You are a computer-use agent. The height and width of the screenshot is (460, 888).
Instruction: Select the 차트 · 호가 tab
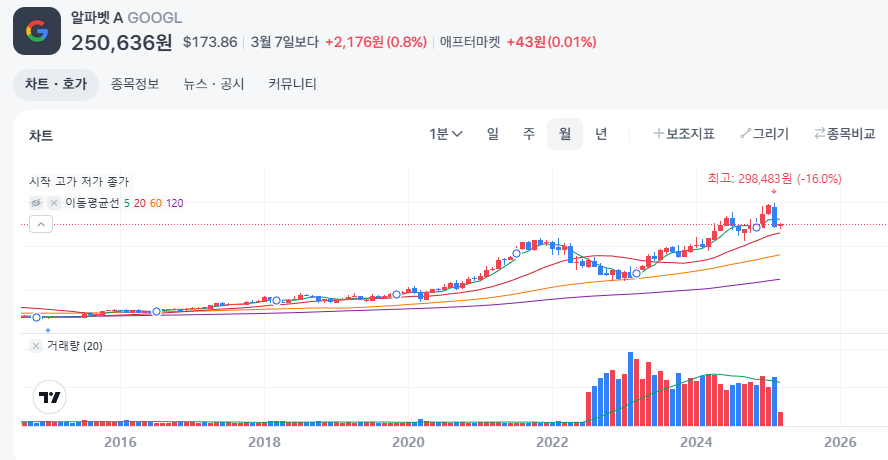point(56,84)
